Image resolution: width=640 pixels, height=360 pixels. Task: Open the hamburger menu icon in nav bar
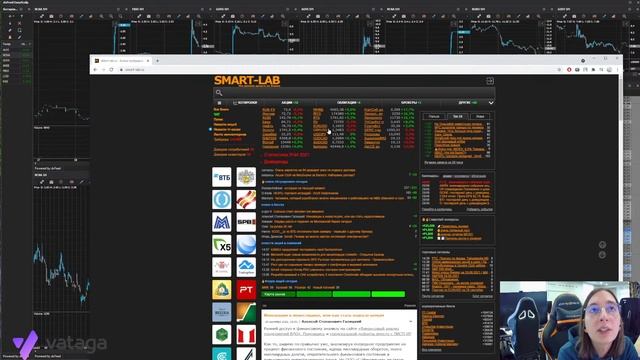219,103
